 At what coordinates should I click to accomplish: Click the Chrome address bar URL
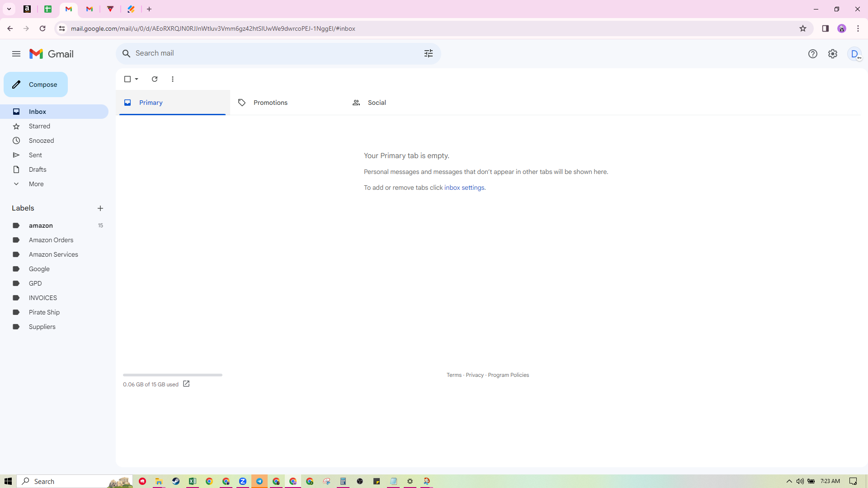pyautogui.click(x=213, y=28)
